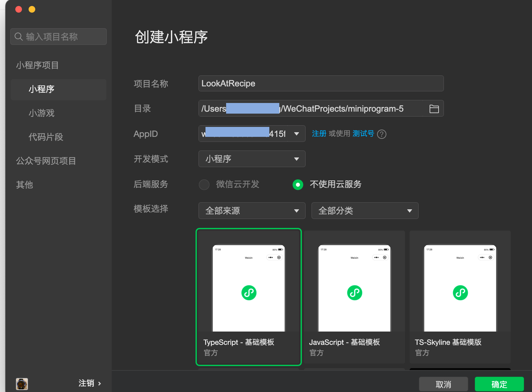Click the help question mark next to 测试号

pos(382,134)
